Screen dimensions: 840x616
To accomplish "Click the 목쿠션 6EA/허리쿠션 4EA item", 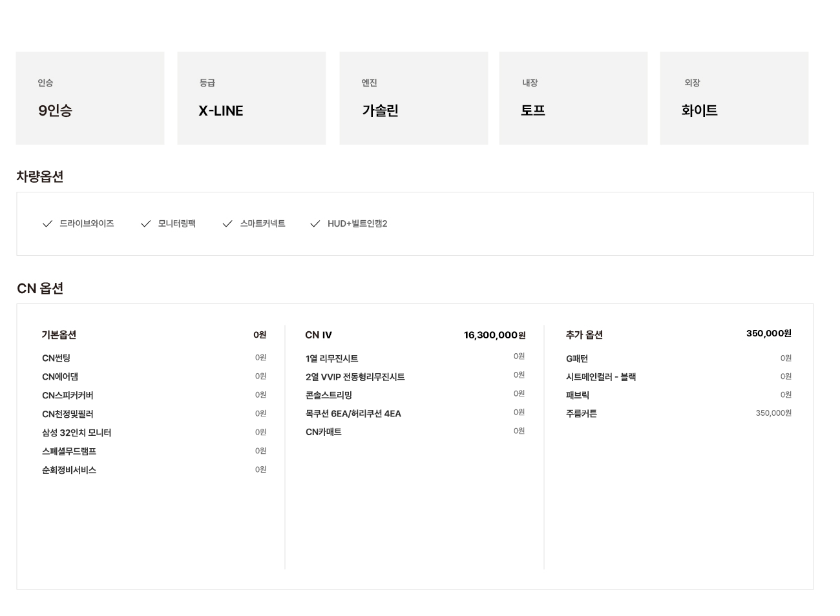I will [353, 414].
